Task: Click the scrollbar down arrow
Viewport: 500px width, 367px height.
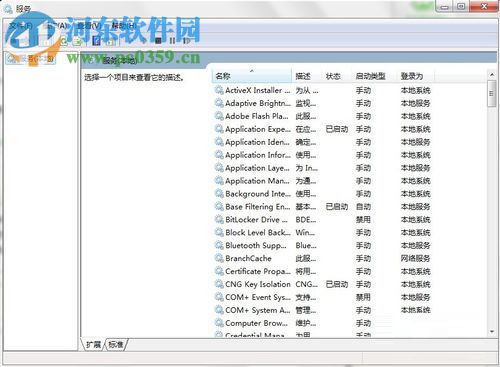Action: coord(492,332)
